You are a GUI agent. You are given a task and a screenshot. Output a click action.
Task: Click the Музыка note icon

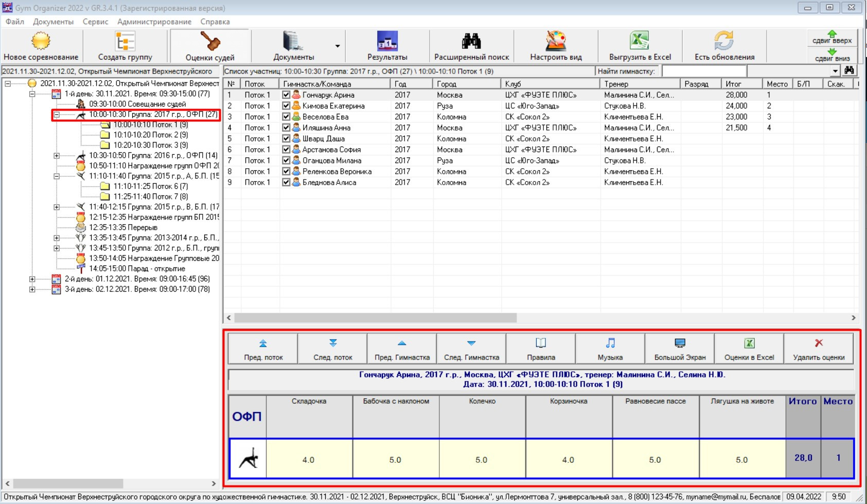[x=610, y=344]
